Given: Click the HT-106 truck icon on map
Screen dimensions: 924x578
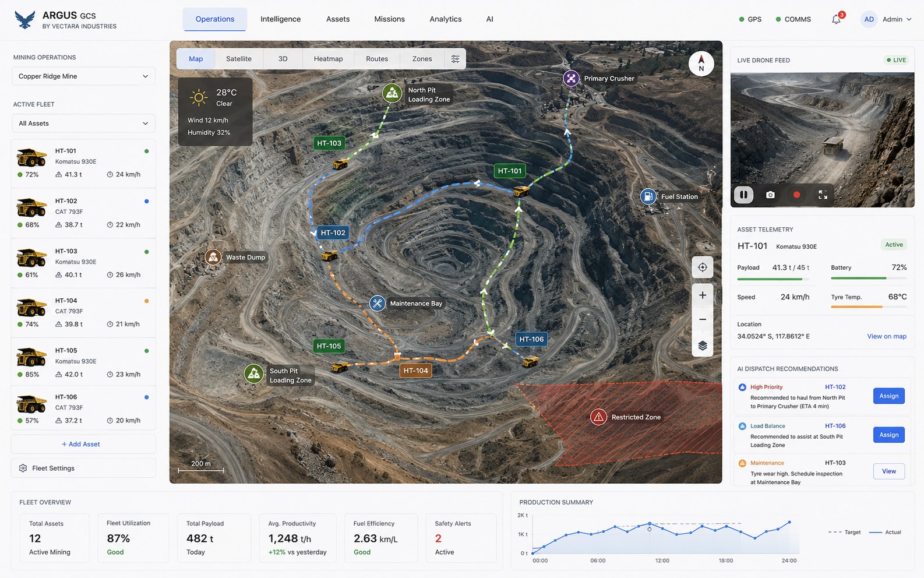Looking at the screenshot, I should pyautogui.click(x=530, y=362).
